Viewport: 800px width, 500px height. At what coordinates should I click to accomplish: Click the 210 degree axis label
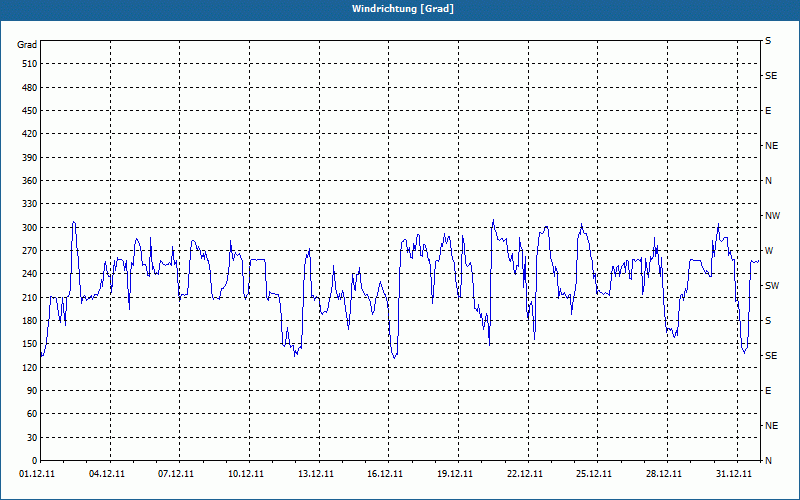30,297
